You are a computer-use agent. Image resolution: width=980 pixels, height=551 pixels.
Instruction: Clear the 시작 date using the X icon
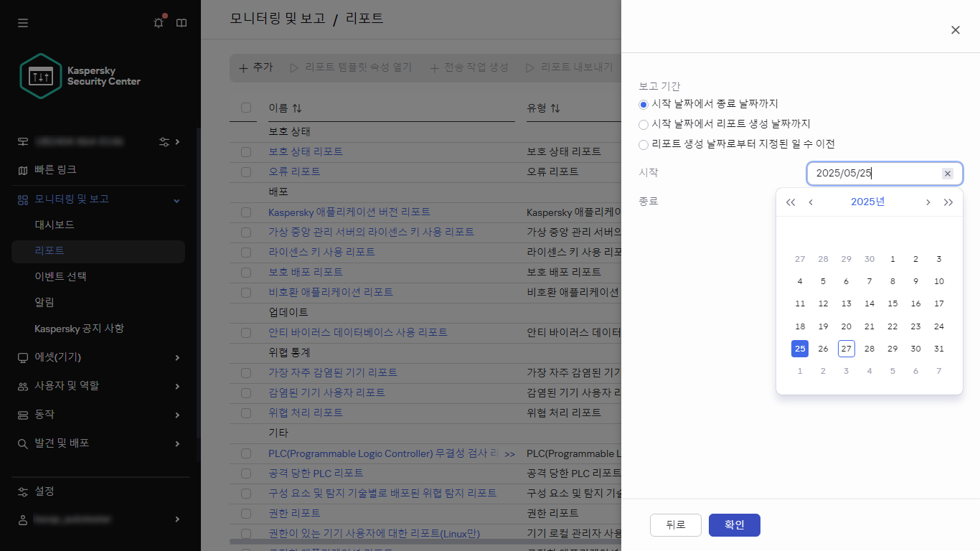(x=947, y=173)
